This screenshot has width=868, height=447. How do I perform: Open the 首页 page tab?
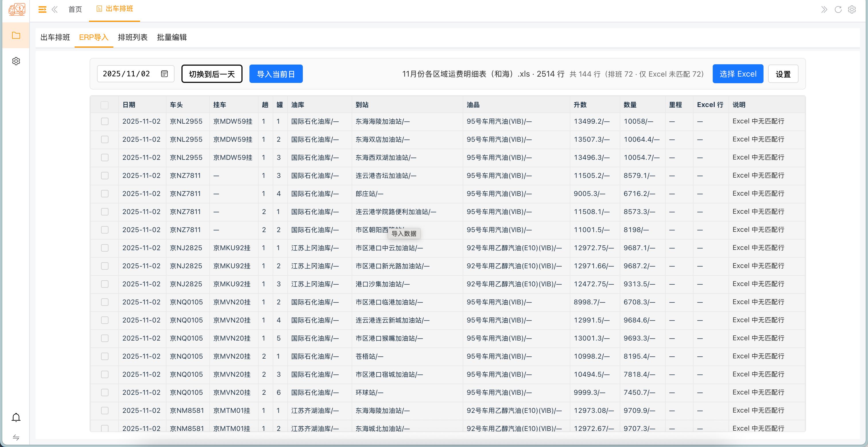tap(75, 9)
